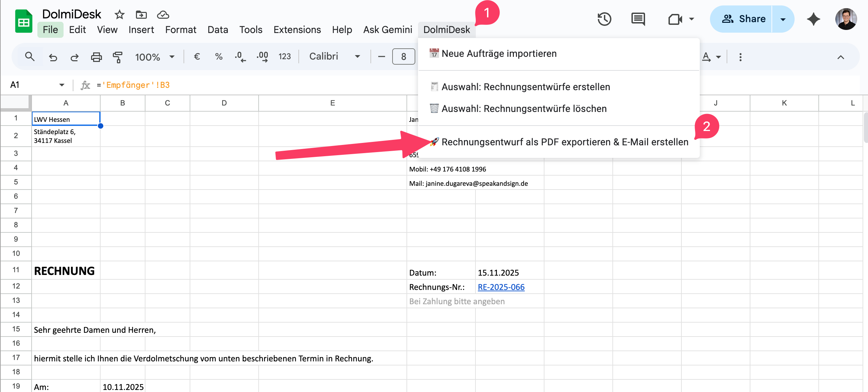868x392 pixels.
Task: Click the font size input field
Action: (x=403, y=56)
